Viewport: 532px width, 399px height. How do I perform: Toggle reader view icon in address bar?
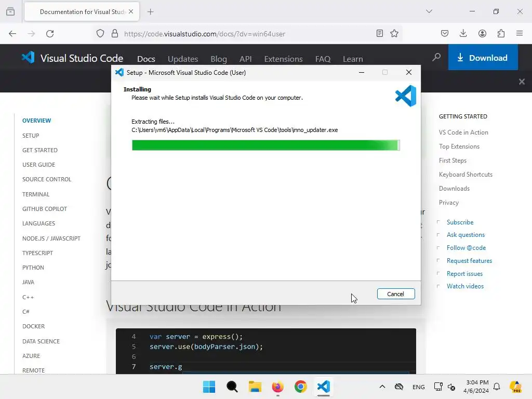(380, 33)
